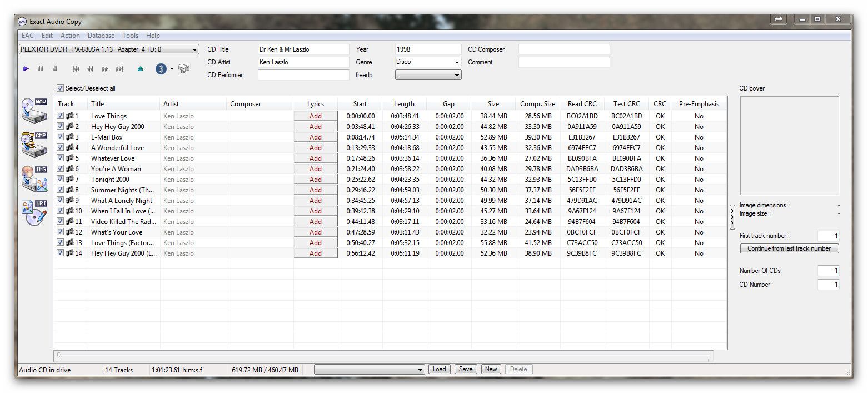This screenshot has width=868, height=393.
Task: Open the Edit menu
Action: click(47, 36)
